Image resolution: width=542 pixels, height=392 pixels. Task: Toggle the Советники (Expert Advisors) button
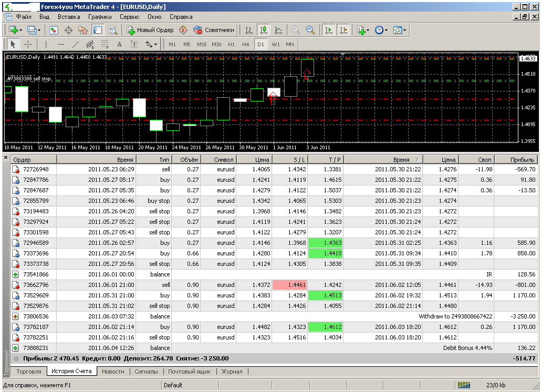coord(214,30)
